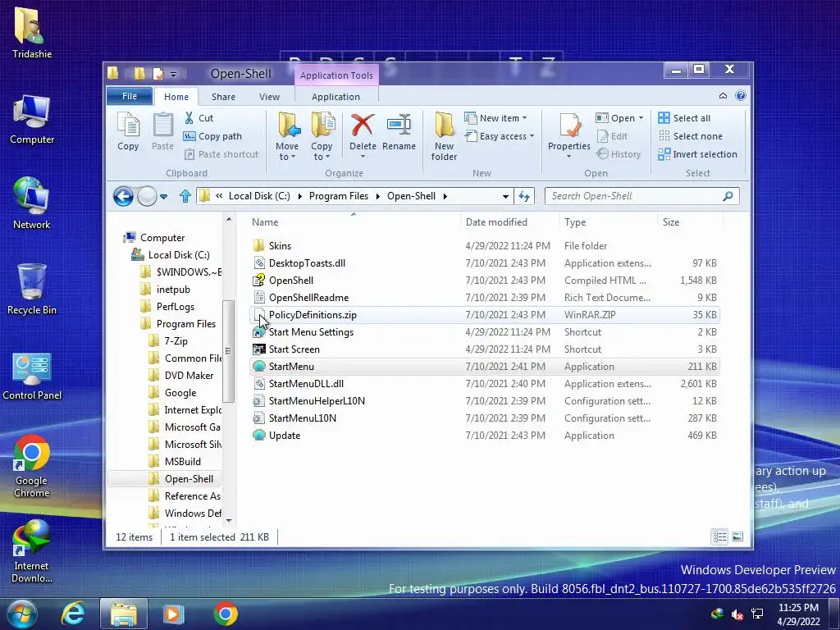The width and height of the screenshot is (840, 630).
Task: Click the Cut scissors icon
Action: coord(189,118)
